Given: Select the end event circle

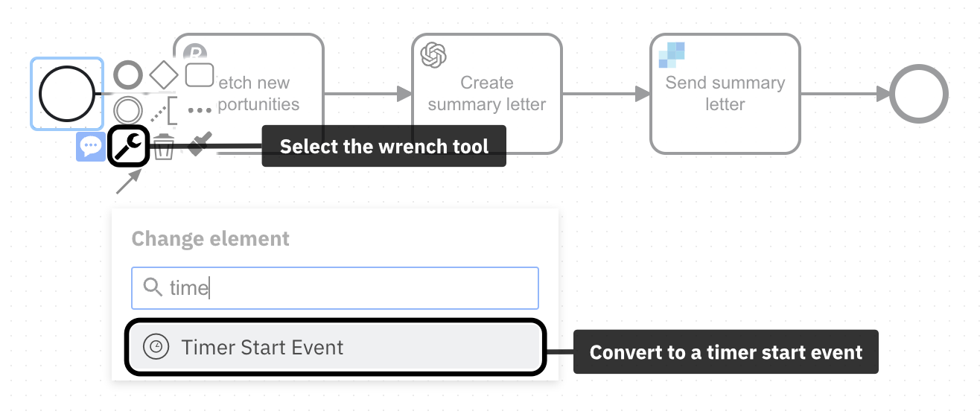Looking at the screenshot, I should pyautogui.click(x=919, y=94).
